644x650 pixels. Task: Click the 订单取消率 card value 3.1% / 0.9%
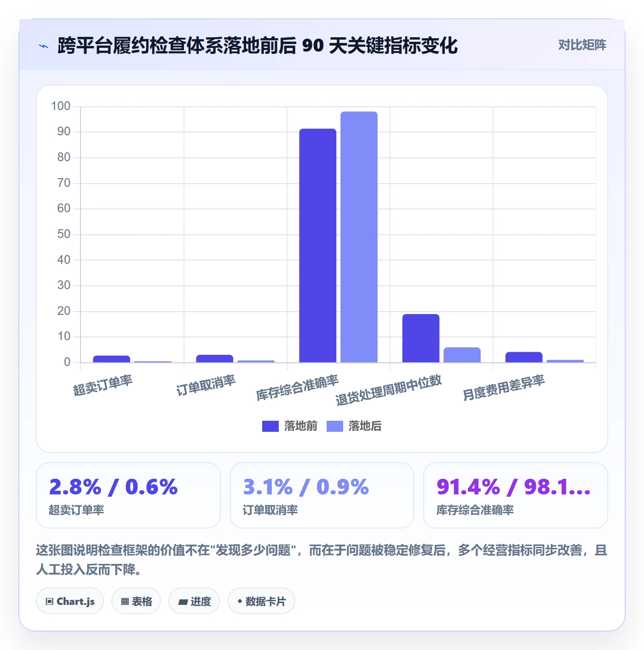306,487
